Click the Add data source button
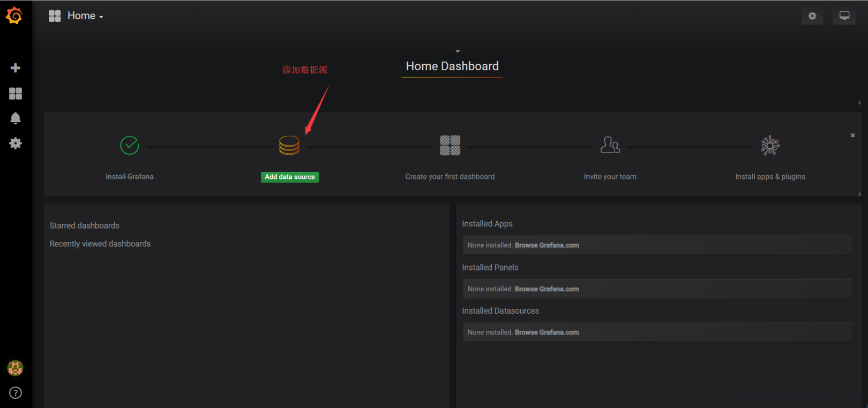Viewport: 868px width, 408px height. 290,177
